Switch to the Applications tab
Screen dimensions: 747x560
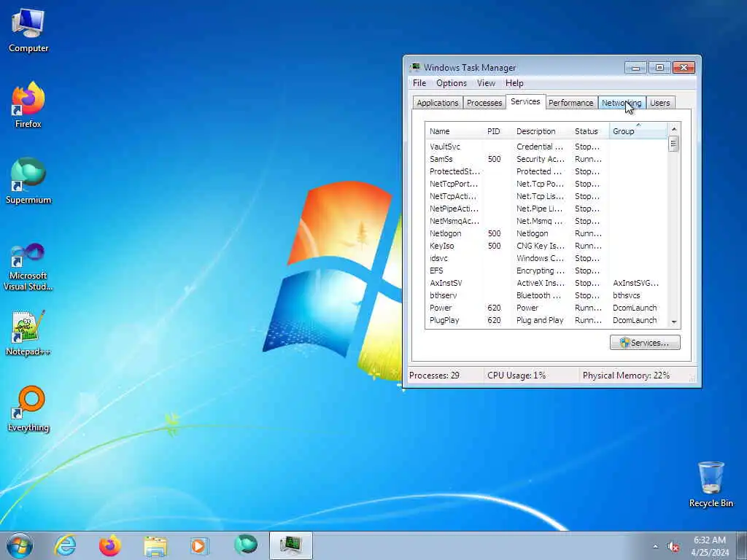(438, 103)
